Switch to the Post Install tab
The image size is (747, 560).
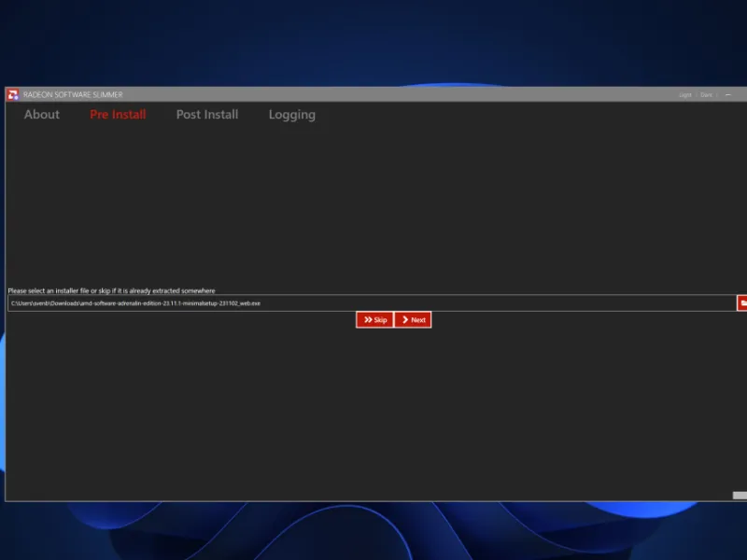tap(207, 114)
